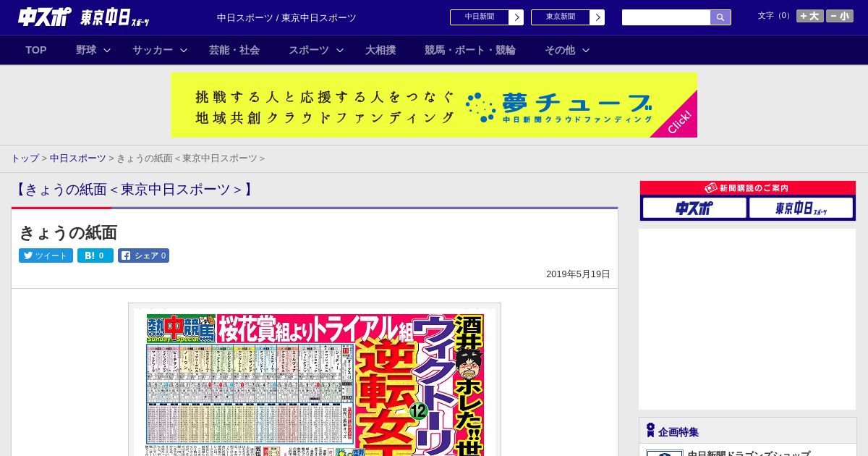This screenshot has width=868, height=456.
Task: Click the 企画特集 ribbon icon
Action: pos(650,431)
